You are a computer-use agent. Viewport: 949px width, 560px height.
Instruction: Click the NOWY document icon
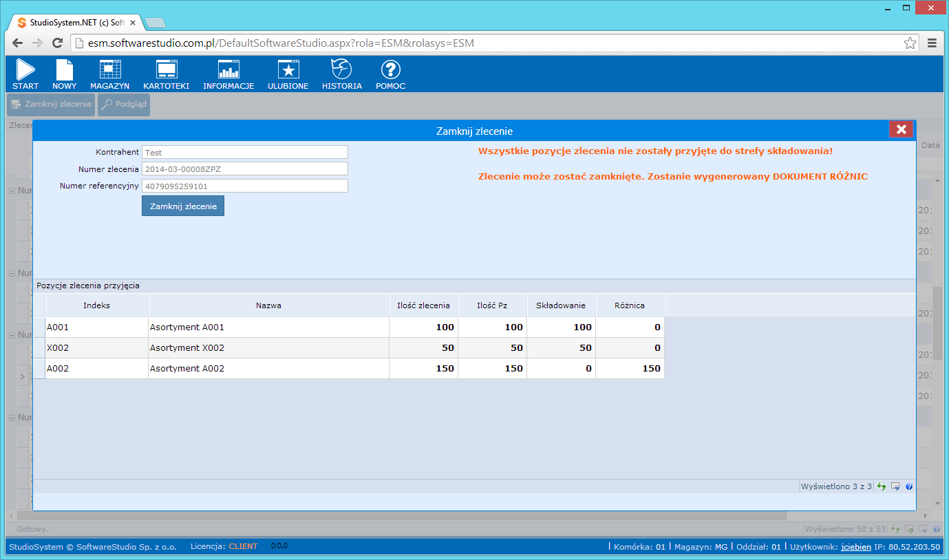pos(64,74)
